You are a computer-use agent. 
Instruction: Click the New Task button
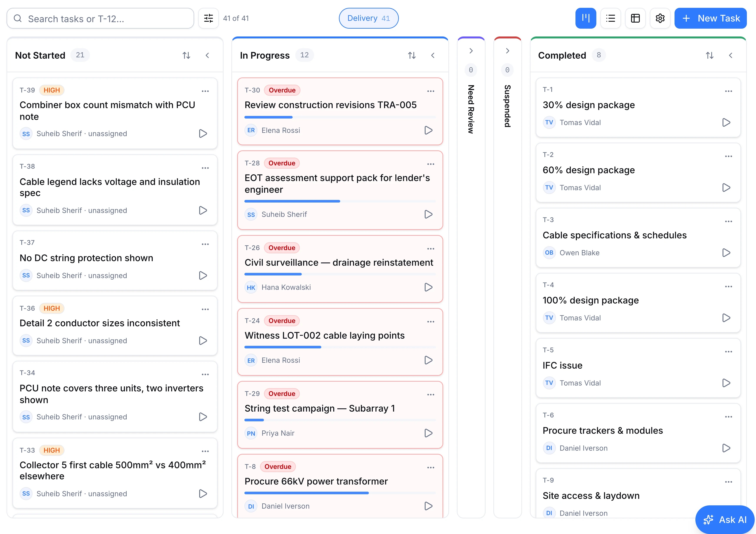point(711,18)
